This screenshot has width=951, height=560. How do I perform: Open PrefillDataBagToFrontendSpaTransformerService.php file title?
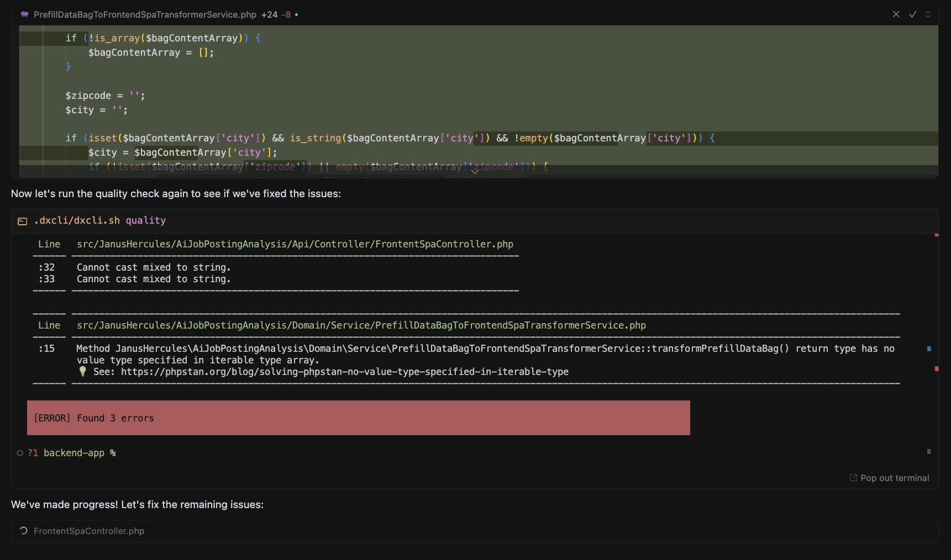(x=145, y=14)
